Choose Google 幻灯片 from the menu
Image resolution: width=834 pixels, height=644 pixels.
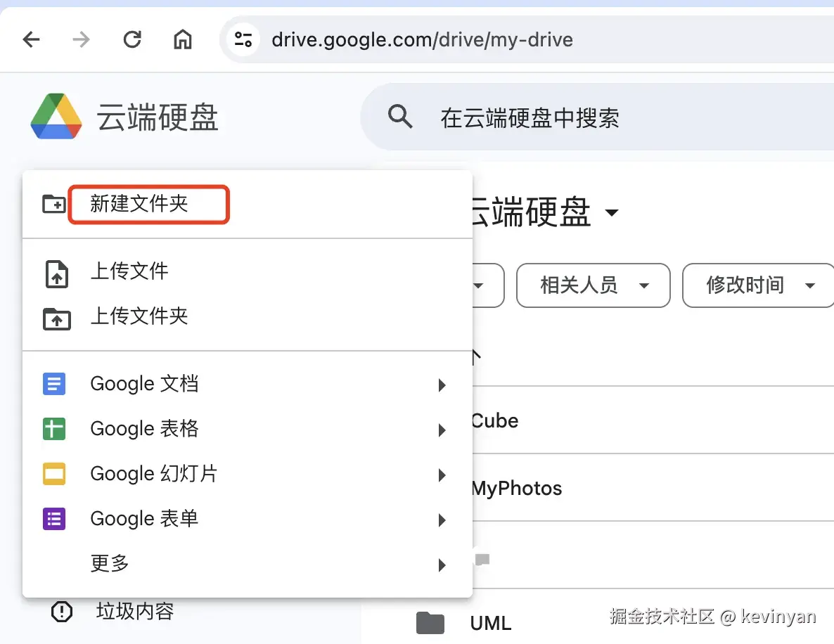click(x=248, y=474)
